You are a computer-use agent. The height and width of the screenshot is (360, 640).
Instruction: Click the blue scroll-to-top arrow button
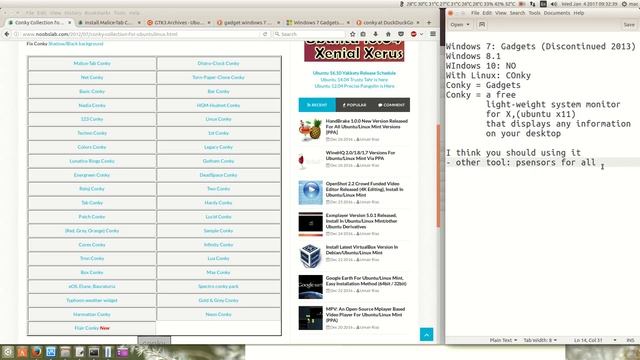[x=427, y=335]
